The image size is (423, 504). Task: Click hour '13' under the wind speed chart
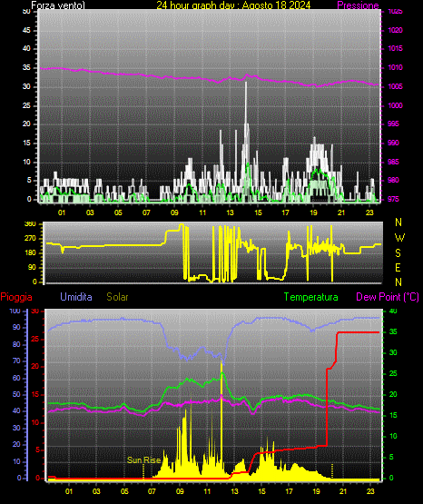[x=230, y=212]
